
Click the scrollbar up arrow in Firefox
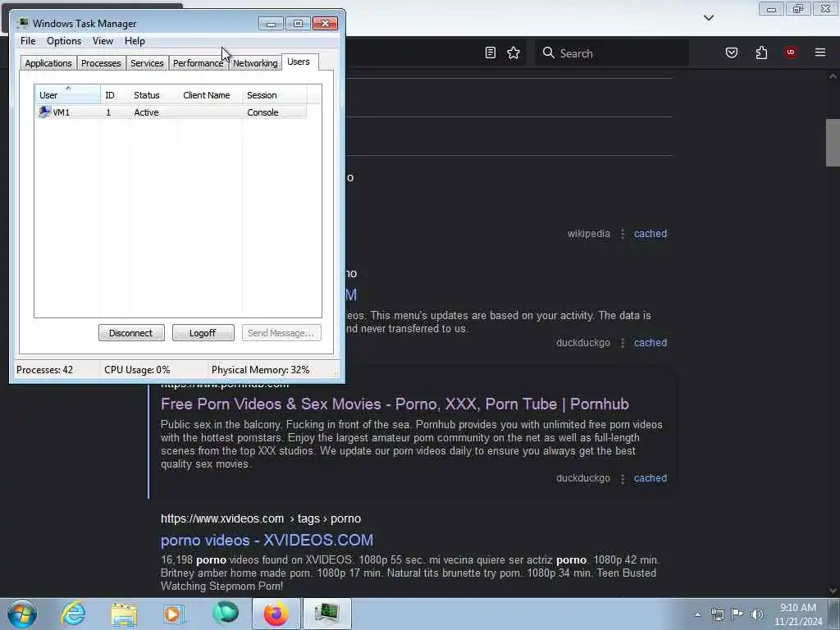(833, 76)
